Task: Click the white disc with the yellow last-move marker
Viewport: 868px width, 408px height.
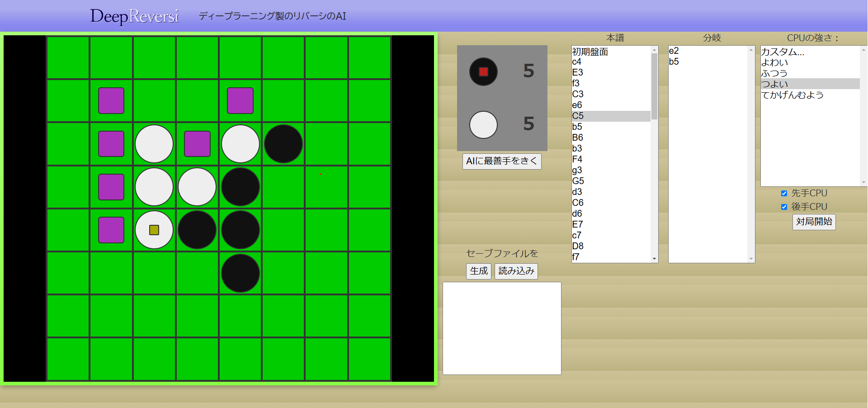Action: point(154,230)
